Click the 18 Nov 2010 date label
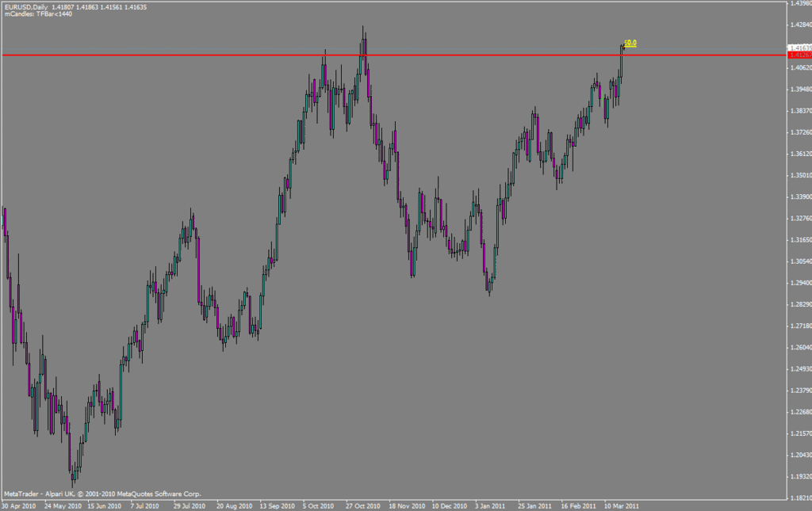The height and width of the screenshot is (511, 812). [x=407, y=505]
